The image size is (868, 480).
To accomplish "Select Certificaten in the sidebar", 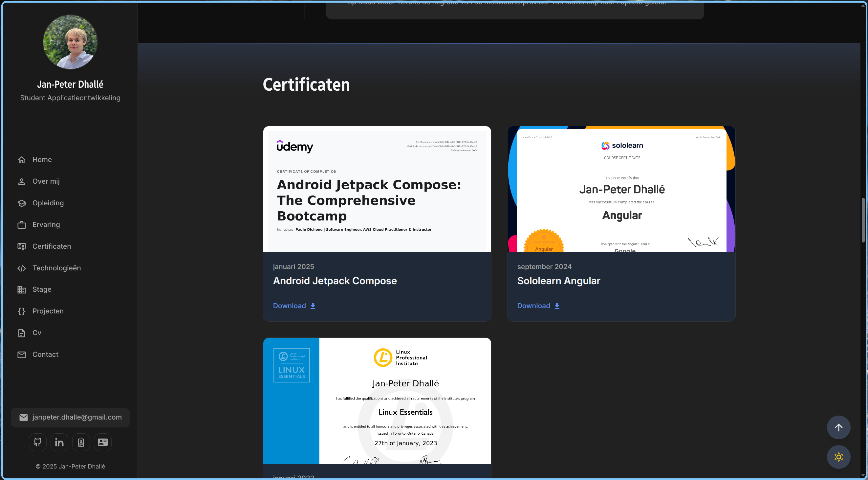I will [x=52, y=246].
